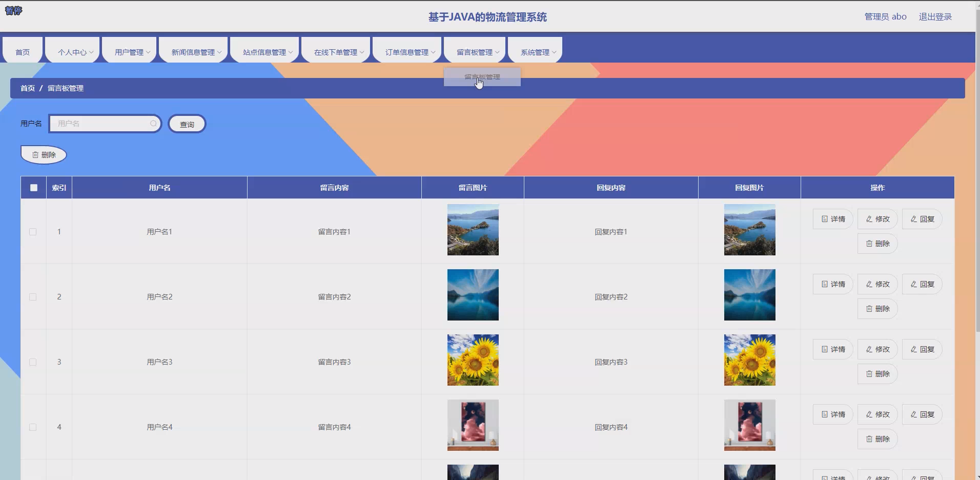Select 留言板管理 submenu item in dropdown
This screenshot has height=480, width=980.
click(x=482, y=77)
